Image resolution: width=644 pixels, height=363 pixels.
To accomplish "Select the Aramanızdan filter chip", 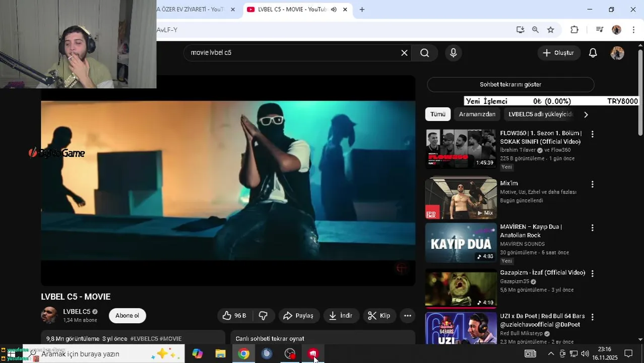I will 477,114.
